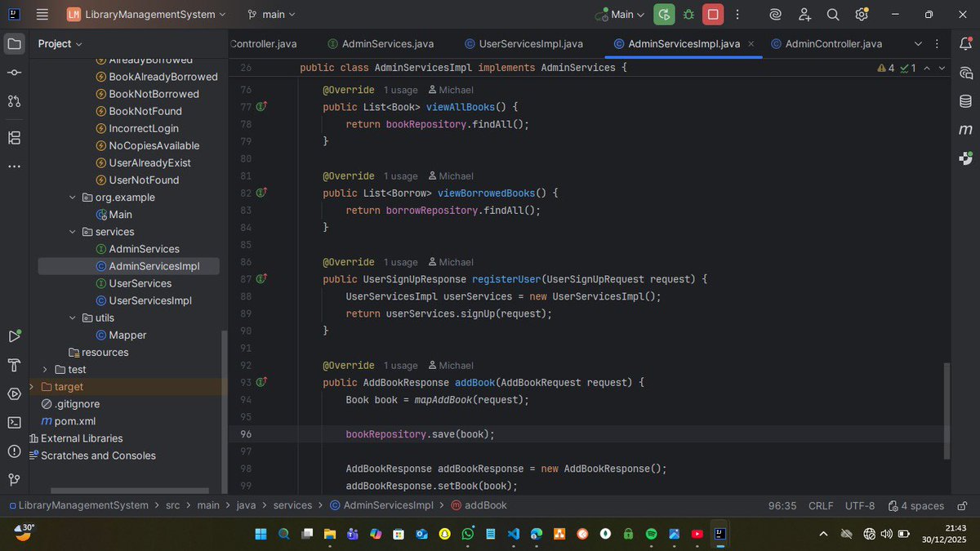Collapse the services package
This screenshot has width=980, height=551.
pyautogui.click(x=73, y=232)
